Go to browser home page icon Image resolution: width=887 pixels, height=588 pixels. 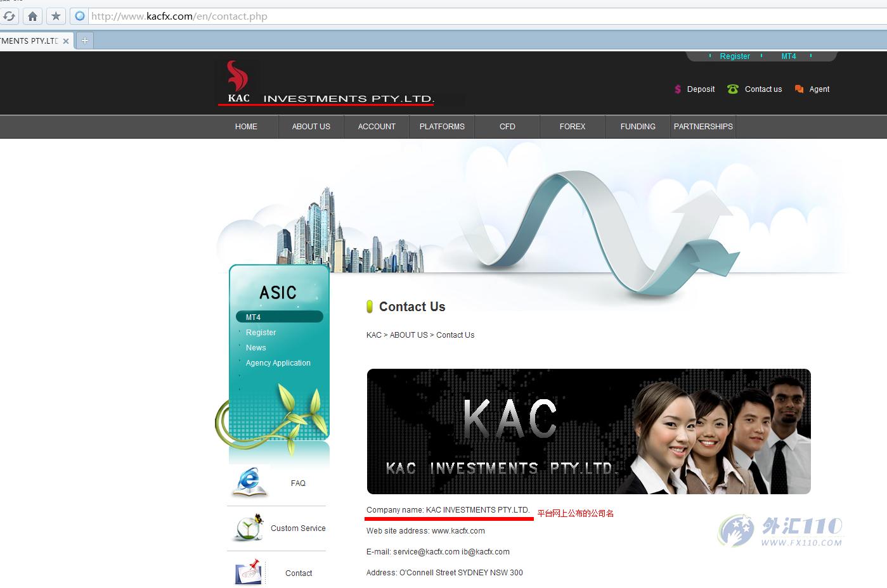pyautogui.click(x=32, y=16)
